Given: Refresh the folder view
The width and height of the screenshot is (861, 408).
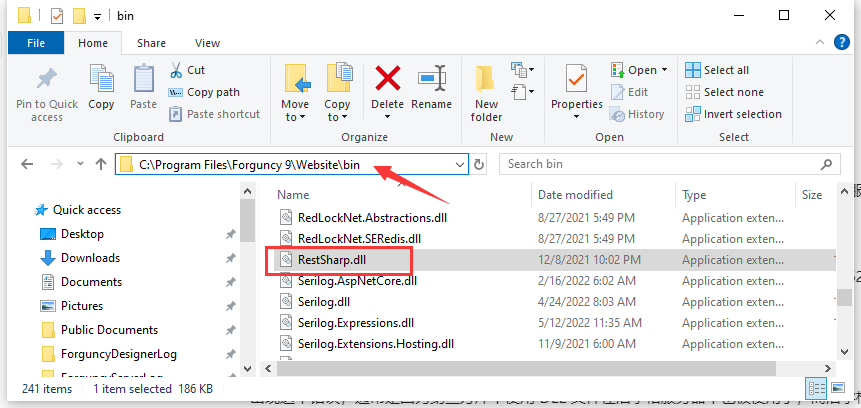Looking at the screenshot, I should pos(479,164).
